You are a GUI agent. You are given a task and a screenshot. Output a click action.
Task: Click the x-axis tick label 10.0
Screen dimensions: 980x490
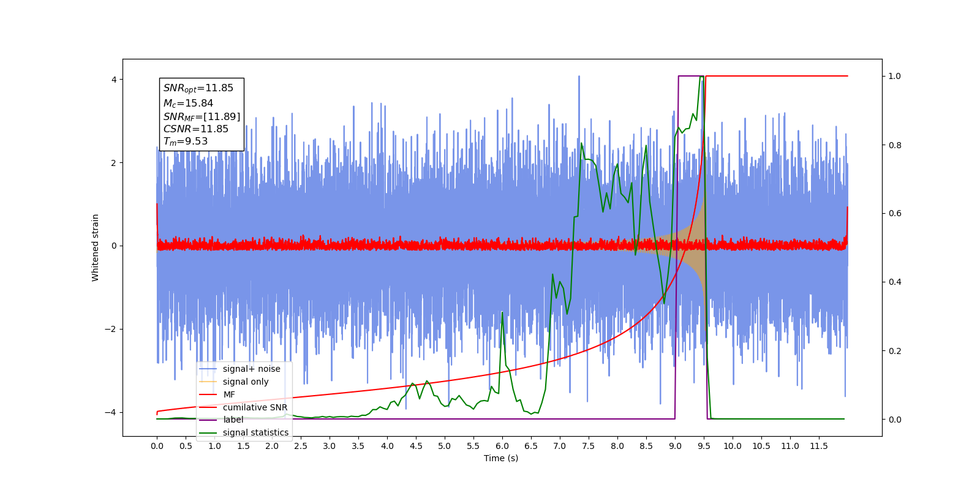pos(733,446)
